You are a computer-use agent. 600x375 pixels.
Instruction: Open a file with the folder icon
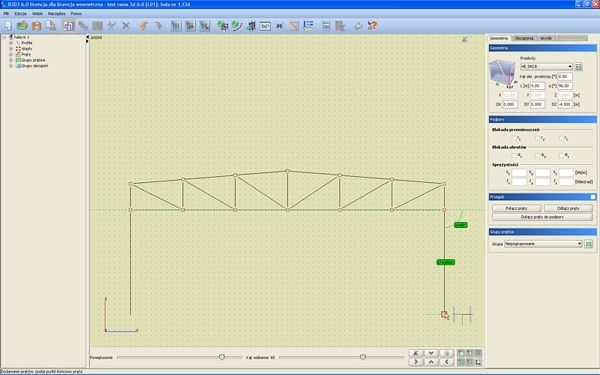click(x=22, y=26)
